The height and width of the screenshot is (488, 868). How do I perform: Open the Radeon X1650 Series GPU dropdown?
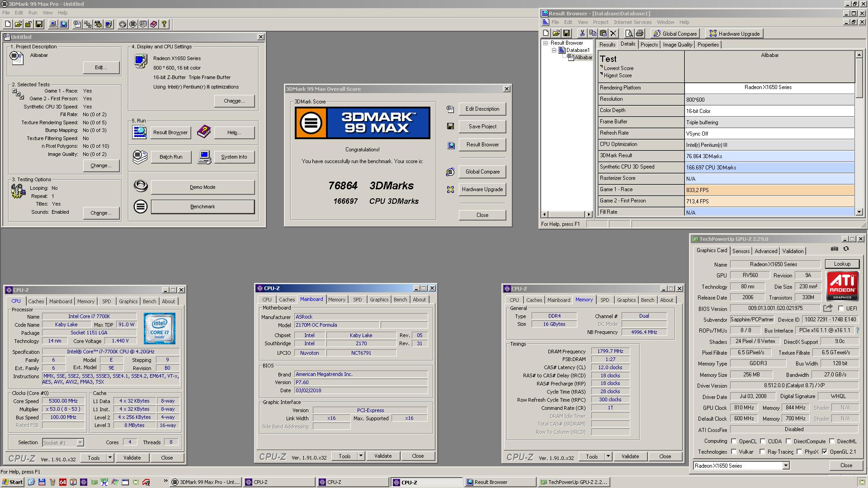[x=786, y=466]
